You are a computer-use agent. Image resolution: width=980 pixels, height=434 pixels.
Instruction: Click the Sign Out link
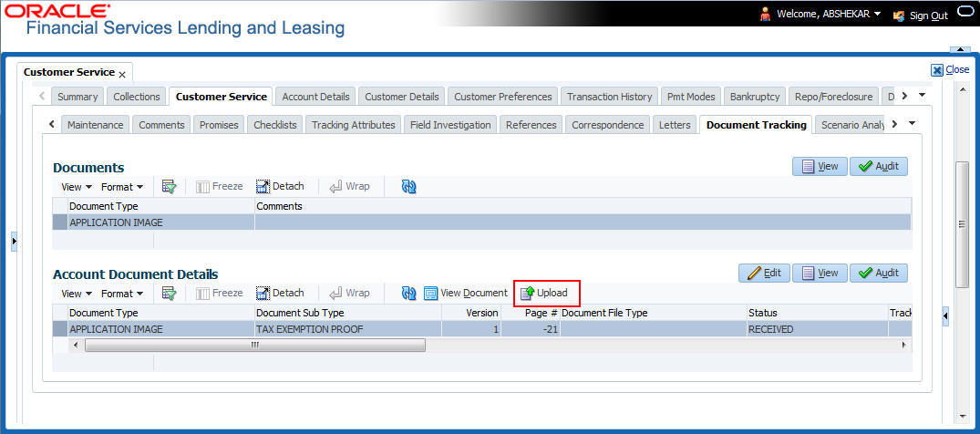pyautogui.click(x=928, y=15)
